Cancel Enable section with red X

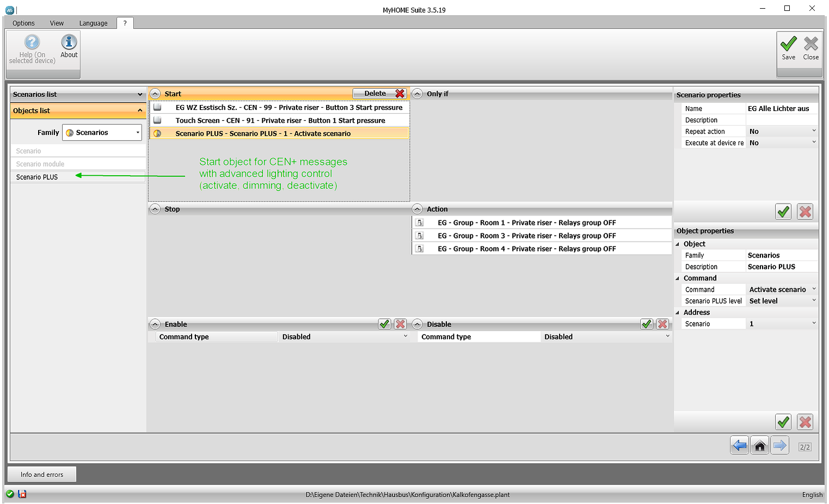click(400, 324)
